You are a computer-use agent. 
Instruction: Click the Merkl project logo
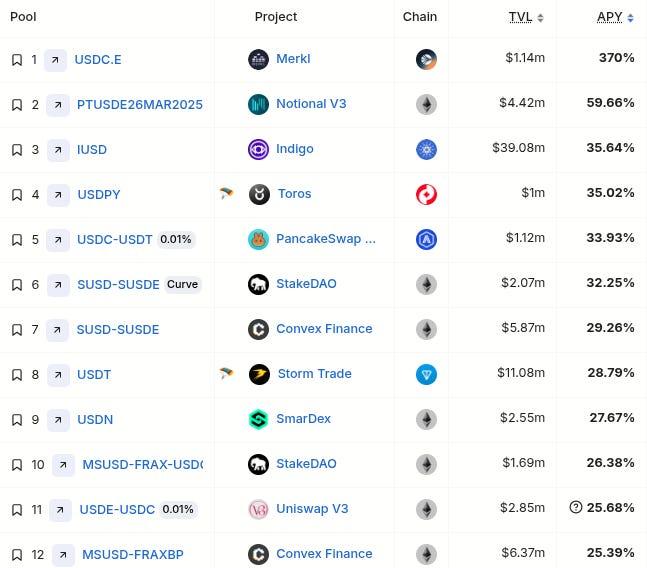pos(259,59)
